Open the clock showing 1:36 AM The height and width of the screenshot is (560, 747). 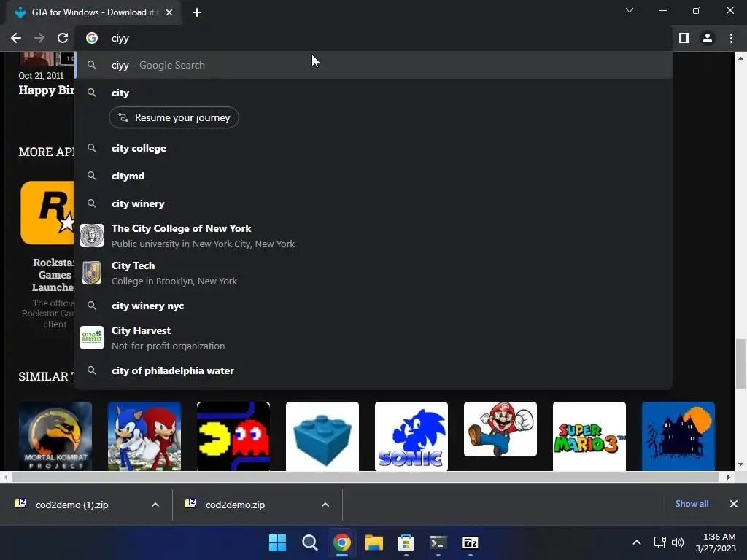[x=716, y=542]
